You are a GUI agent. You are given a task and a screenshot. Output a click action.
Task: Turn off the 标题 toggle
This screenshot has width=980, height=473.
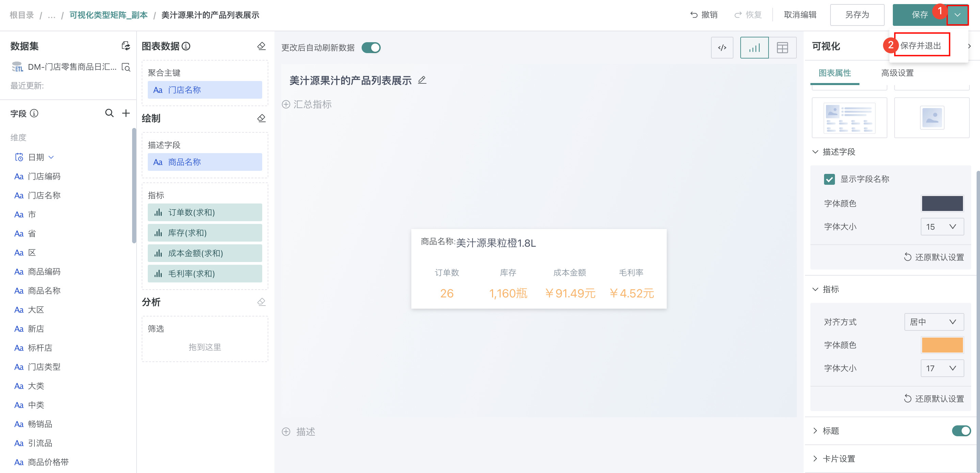click(961, 431)
